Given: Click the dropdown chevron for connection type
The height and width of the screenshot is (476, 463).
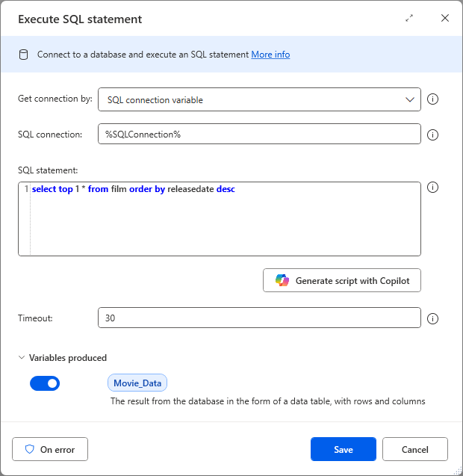Looking at the screenshot, I should [x=410, y=99].
